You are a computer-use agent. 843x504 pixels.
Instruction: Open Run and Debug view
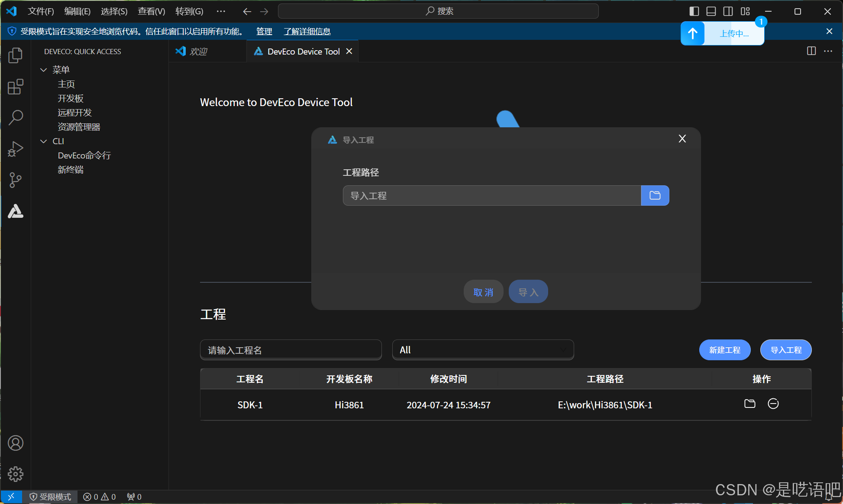[16, 149]
